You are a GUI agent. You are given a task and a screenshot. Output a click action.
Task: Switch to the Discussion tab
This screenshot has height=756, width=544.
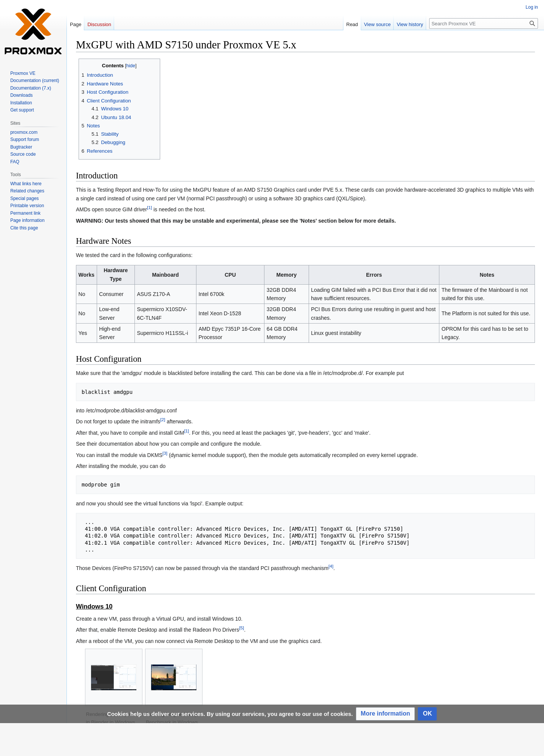click(x=99, y=24)
